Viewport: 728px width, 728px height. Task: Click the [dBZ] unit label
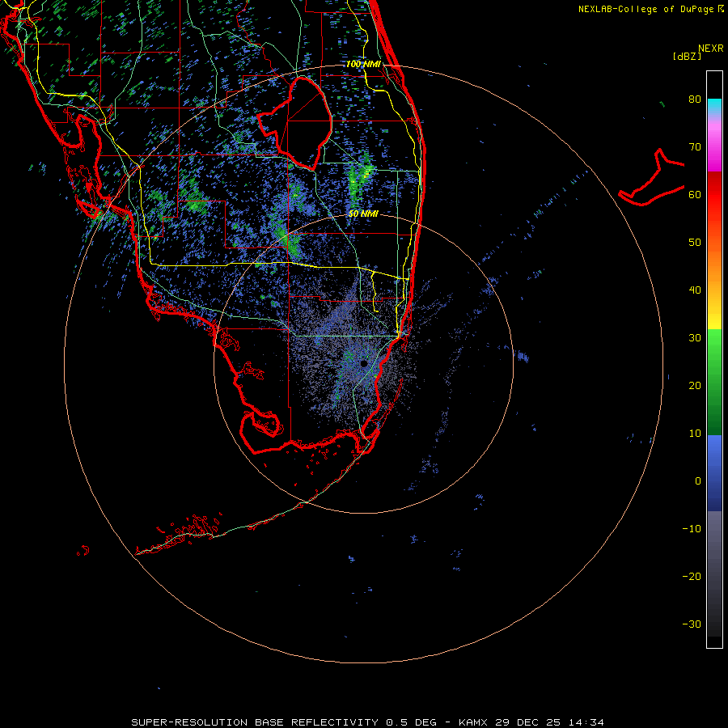687,56
